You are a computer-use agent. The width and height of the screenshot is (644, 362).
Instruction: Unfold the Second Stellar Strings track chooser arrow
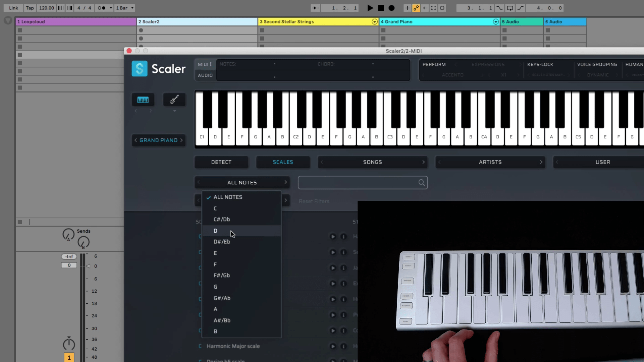(x=374, y=22)
